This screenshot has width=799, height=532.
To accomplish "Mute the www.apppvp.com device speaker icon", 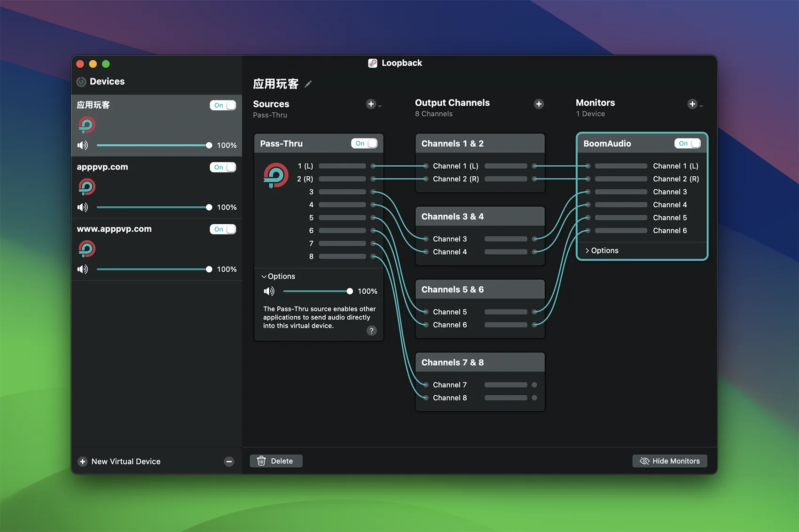I will (x=83, y=269).
